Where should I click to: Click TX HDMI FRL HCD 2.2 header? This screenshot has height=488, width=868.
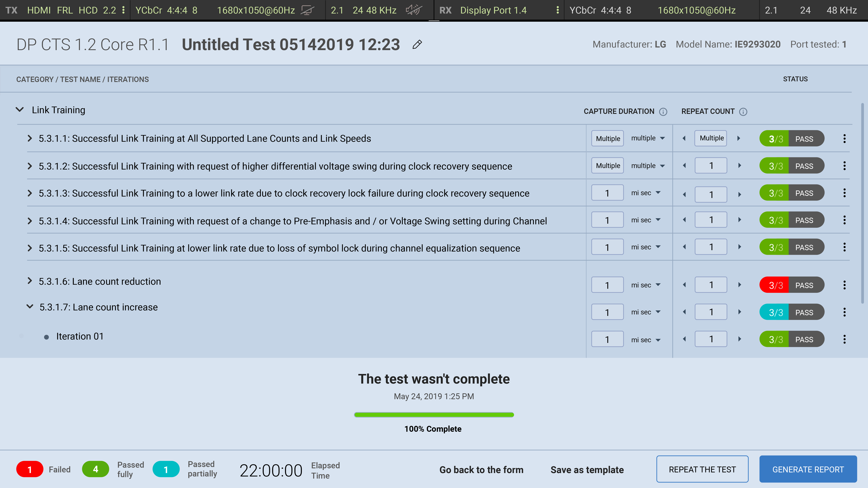(x=71, y=10)
